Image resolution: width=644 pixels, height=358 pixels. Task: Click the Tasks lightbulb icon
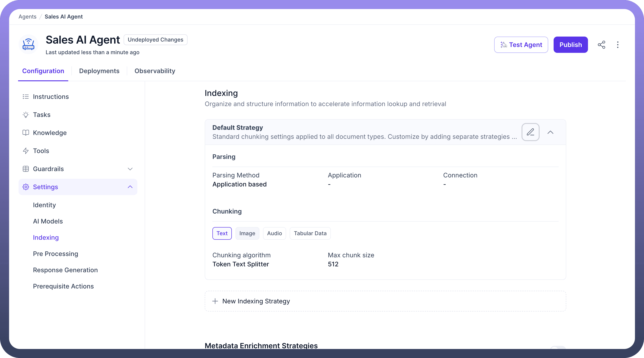click(26, 115)
